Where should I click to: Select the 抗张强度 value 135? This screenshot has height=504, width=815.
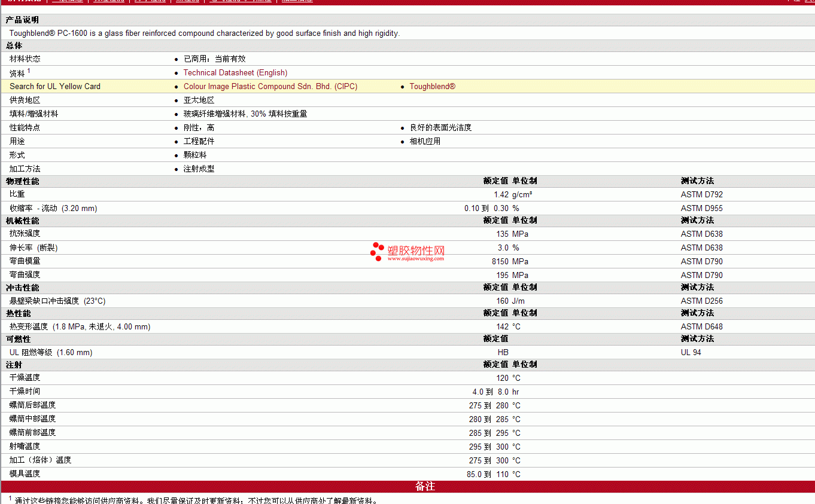pyautogui.click(x=502, y=234)
